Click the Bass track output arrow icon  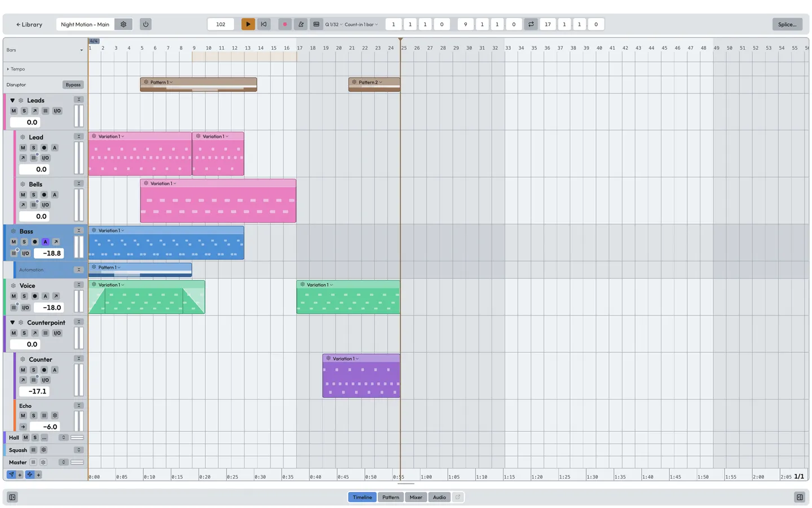coord(56,242)
